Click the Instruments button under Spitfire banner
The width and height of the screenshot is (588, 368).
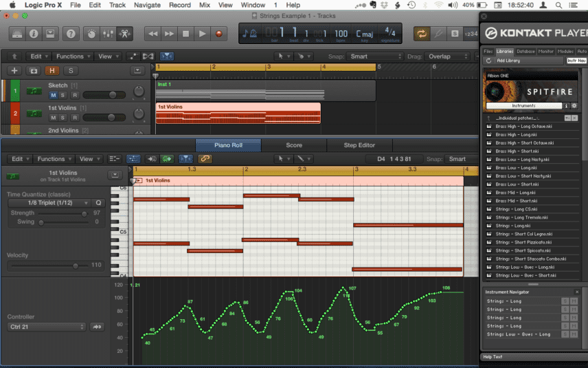coord(524,106)
